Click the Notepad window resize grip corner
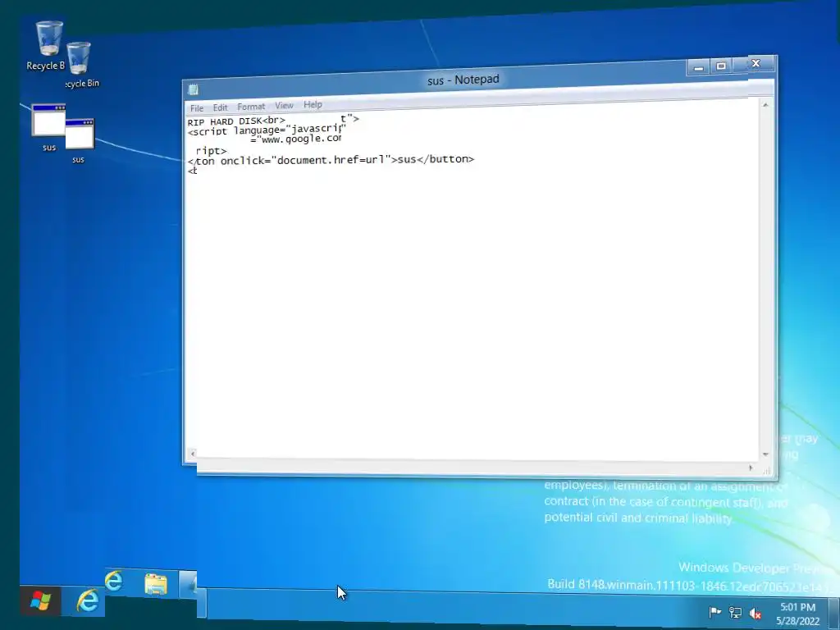Screen dimensions: 840x630 pos(767,470)
